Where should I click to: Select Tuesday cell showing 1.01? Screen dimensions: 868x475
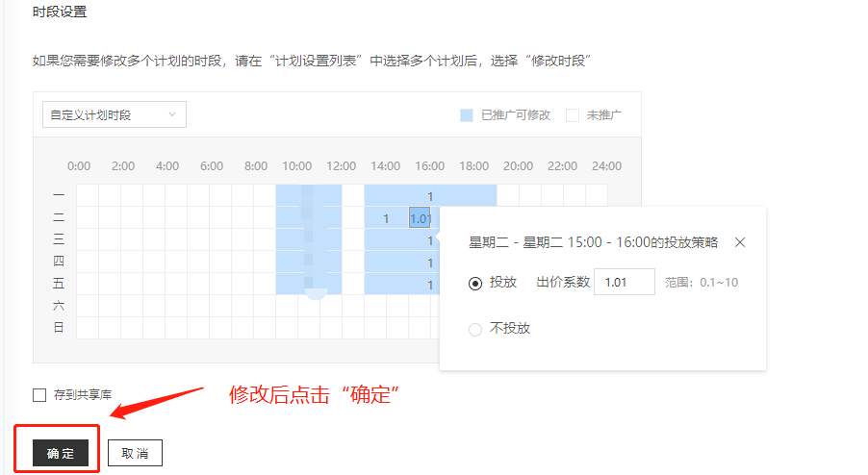click(420, 218)
